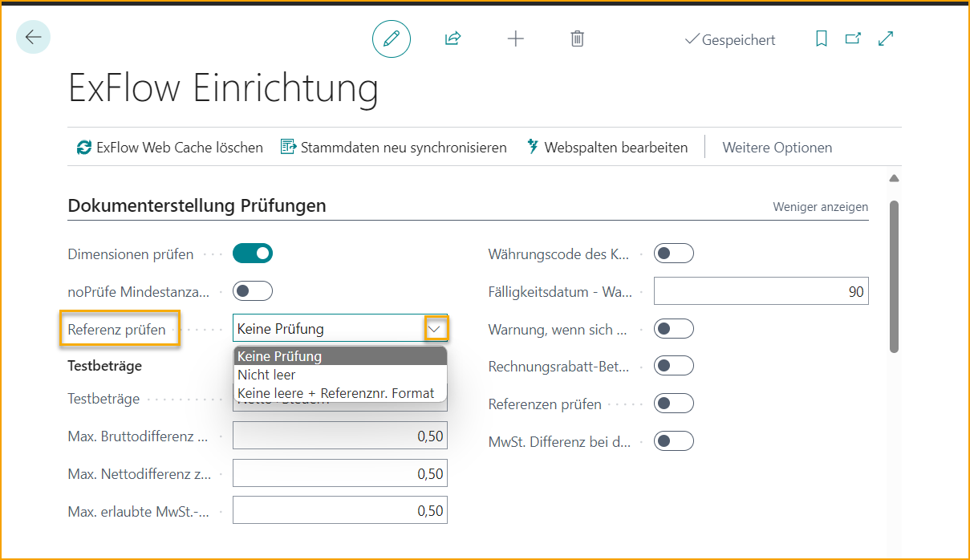Open page in new window icon

pyautogui.click(x=852, y=37)
